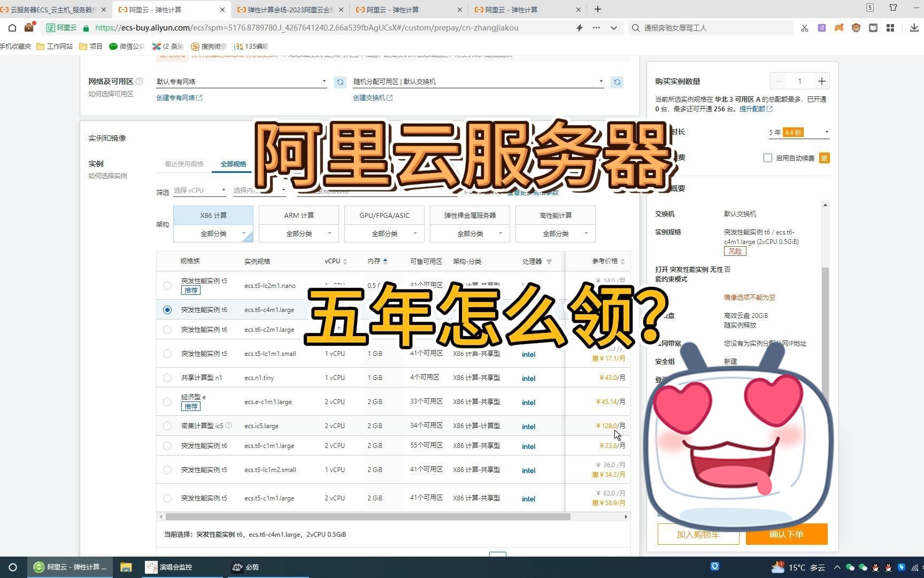Select the ecs.t6-c4m1.large radio button
This screenshot has height=578, width=924.
pyautogui.click(x=167, y=310)
